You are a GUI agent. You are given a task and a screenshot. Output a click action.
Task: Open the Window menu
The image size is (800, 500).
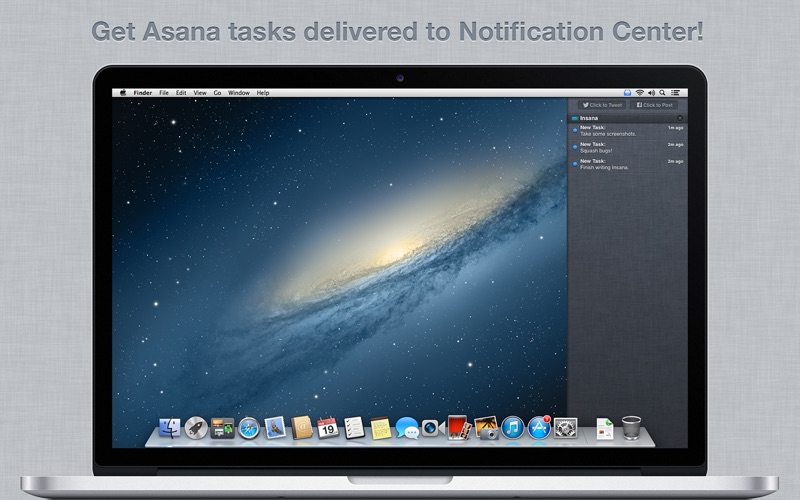point(239,93)
